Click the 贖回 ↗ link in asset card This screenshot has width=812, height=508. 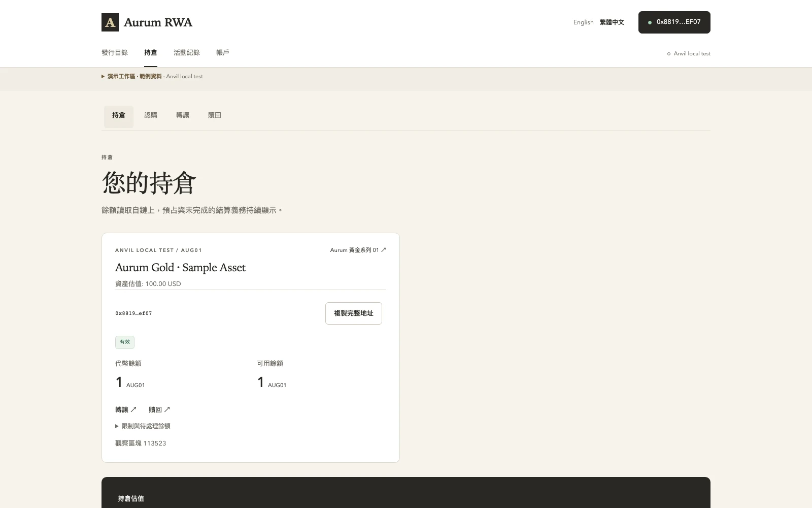[159, 409]
